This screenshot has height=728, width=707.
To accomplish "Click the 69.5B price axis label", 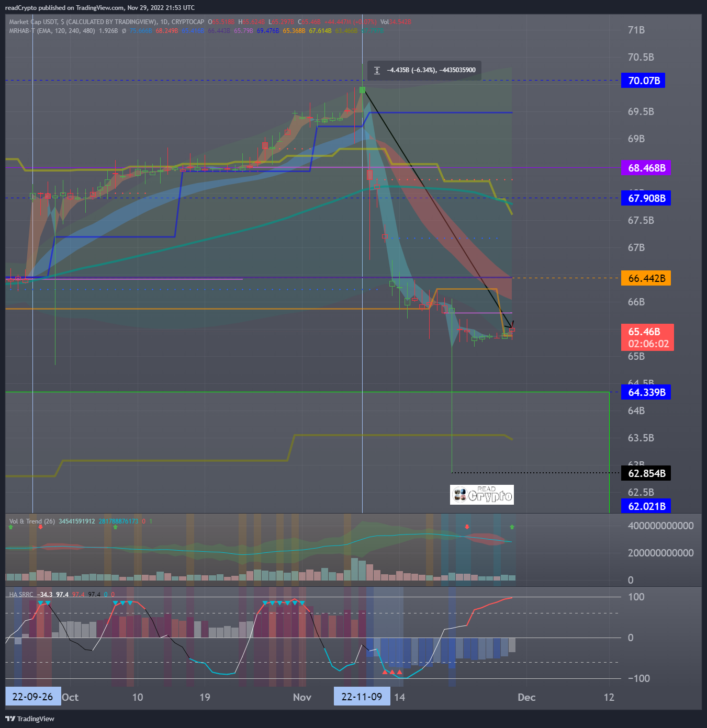I will coord(641,111).
